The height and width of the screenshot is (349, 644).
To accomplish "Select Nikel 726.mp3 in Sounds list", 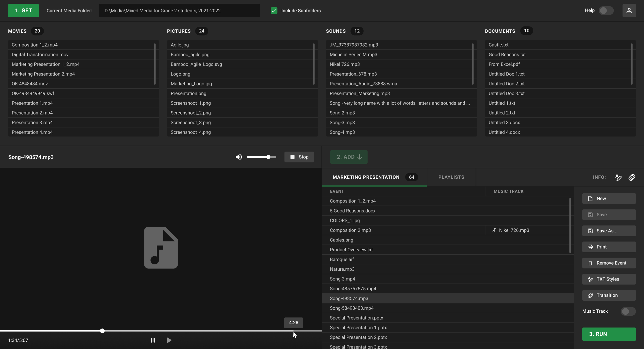I will (x=345, y=64).
